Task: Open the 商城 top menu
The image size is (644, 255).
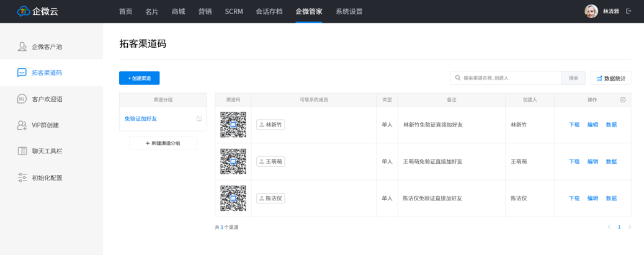Action: (x=178, y=12)
